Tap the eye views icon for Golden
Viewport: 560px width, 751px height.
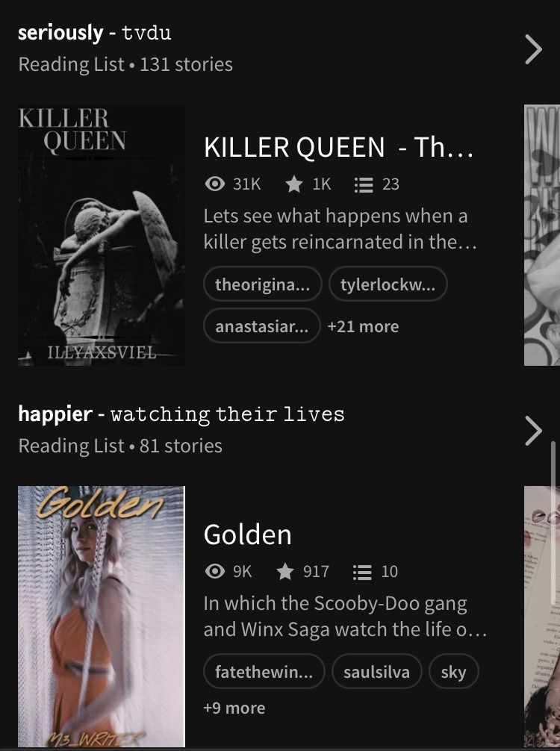click(214, 571)
